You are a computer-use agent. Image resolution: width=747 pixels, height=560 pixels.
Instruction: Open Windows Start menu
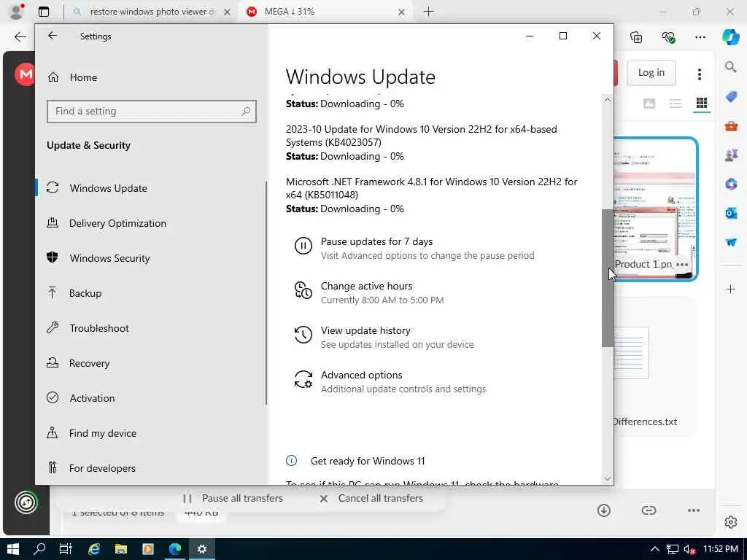pyautogui.click(x=13, y=549)
